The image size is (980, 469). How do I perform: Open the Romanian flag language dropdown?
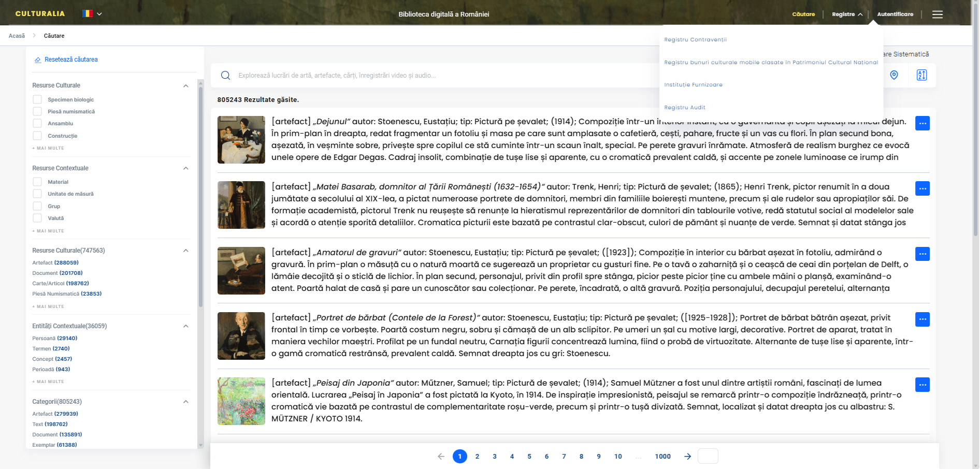click(92, 14)
